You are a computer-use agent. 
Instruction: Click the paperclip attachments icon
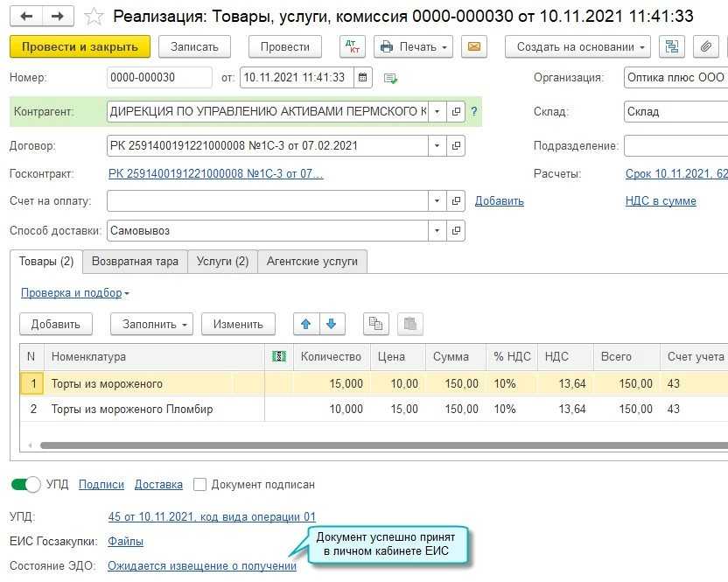[705, 46]
